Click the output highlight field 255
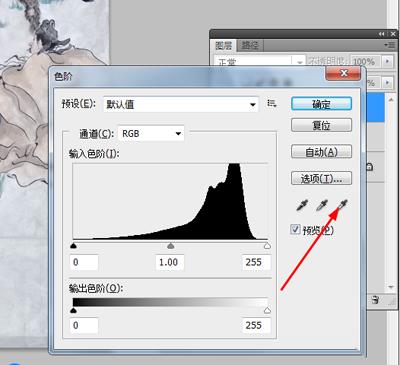Image resolution: width=400 pixels, height=365 pixels. (256, 325)
